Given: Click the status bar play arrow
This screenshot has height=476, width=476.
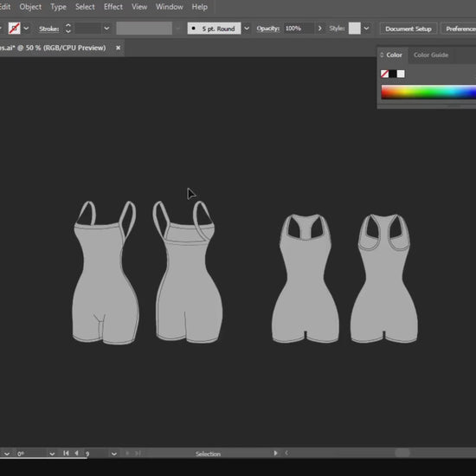Looking at the screenshot, I should coord(275,453).
